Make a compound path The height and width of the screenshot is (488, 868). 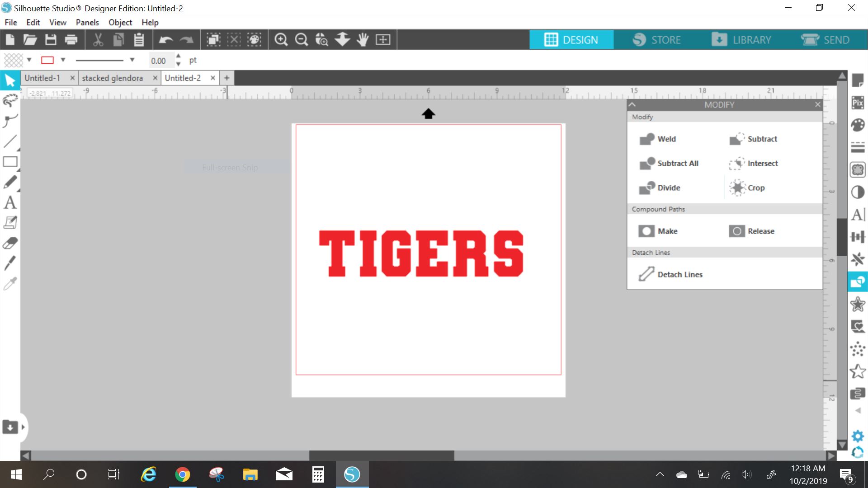point(658,231)
